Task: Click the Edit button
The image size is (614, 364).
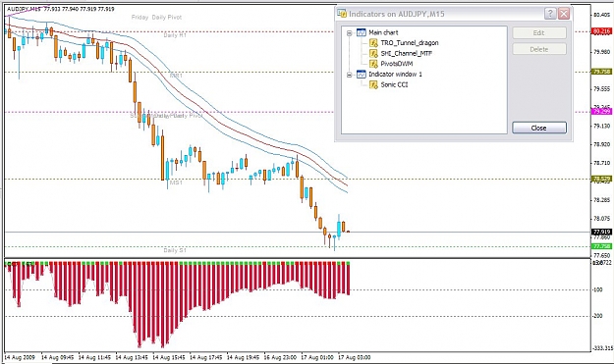Action: [x=539, y=33]
